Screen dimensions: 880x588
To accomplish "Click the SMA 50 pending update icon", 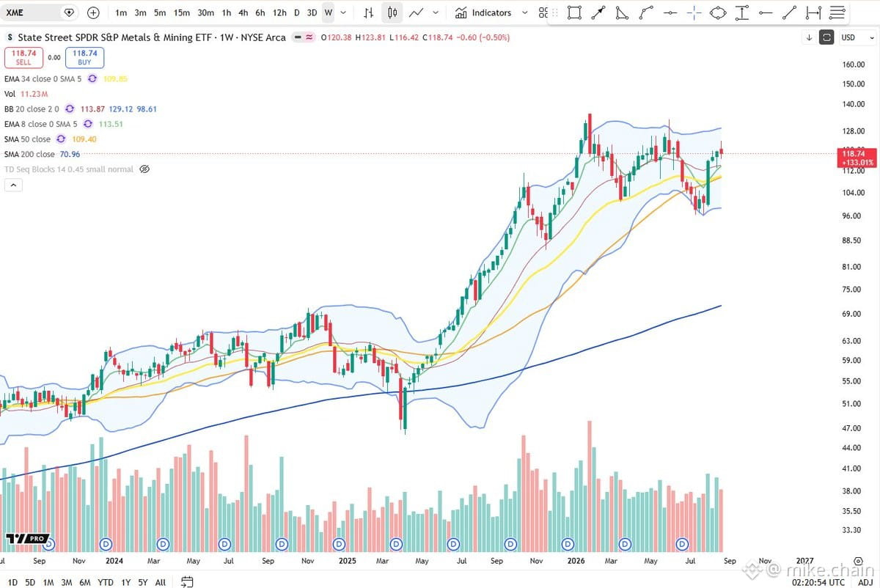I will tap(62, 139).
